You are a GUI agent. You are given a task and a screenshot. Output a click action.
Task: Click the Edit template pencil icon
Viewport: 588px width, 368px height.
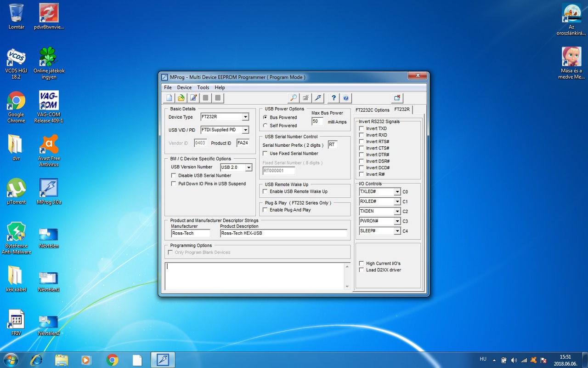[193, 98]
